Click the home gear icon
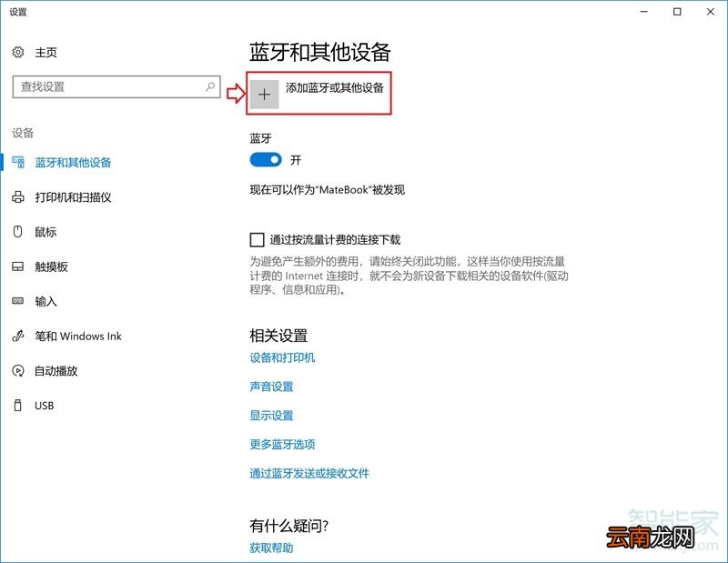This screenshot has height=563, width=728. click(18, 53)
